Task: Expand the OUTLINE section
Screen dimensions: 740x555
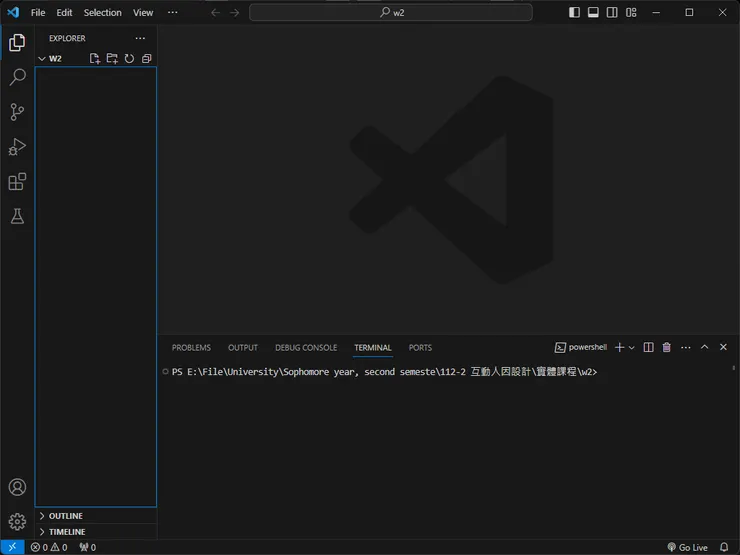Action: coord(66,516)
